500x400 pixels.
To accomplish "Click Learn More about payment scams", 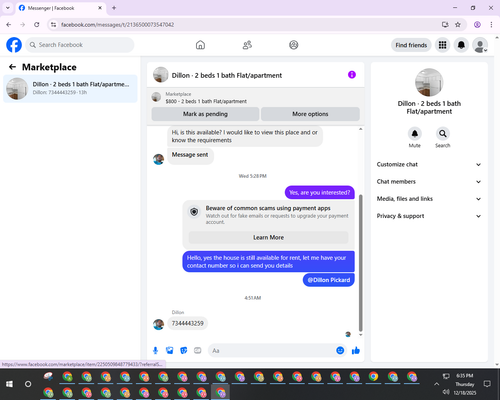I will tap(268, 237).
